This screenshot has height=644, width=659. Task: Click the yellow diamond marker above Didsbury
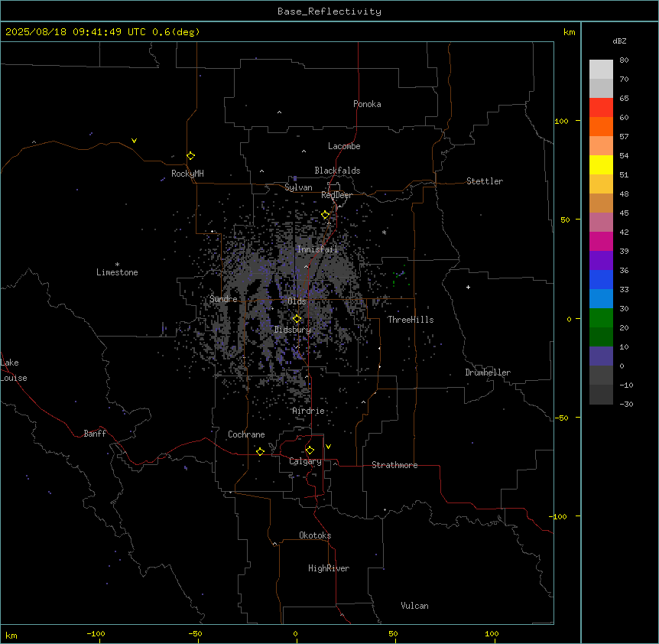click(297, 319)
